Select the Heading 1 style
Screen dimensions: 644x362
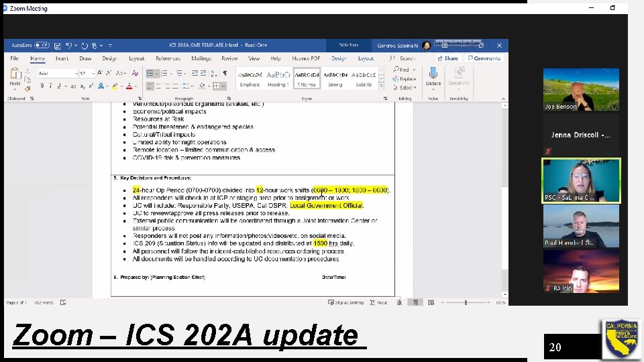coord(278,79)
